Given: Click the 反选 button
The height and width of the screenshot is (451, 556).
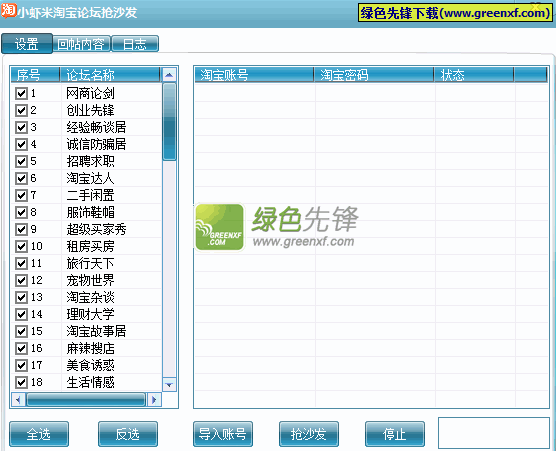Looking at the screenshot, I should pos(128,434).
